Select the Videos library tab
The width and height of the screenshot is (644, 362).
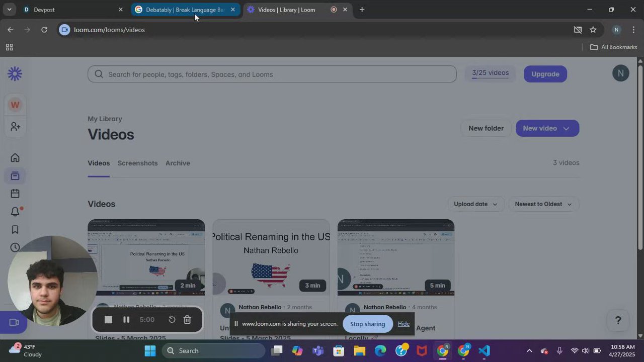(x=99, y=163)
